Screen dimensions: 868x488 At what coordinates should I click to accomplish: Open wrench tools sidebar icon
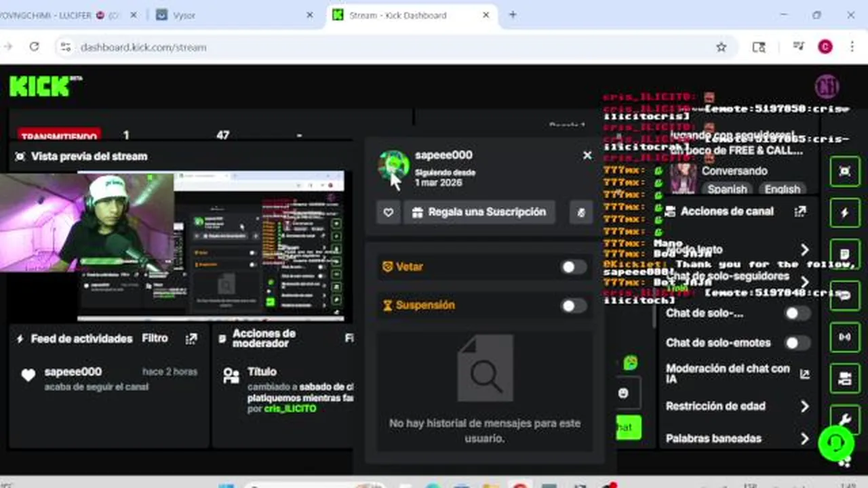[845, 419]
